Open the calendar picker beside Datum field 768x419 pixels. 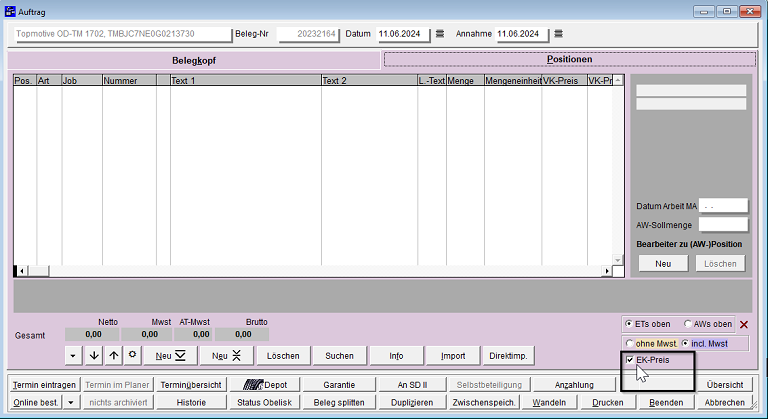[440, 34]
